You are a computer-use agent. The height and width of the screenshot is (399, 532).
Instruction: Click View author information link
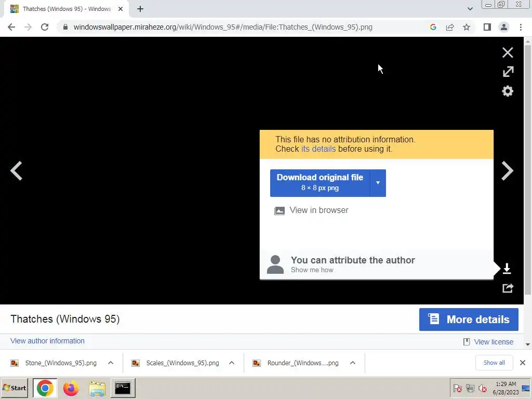point(47,341)
